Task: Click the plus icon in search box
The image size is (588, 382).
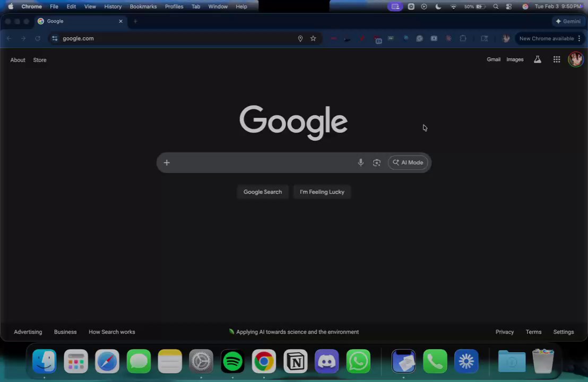Action: click(x=167, y=162)
